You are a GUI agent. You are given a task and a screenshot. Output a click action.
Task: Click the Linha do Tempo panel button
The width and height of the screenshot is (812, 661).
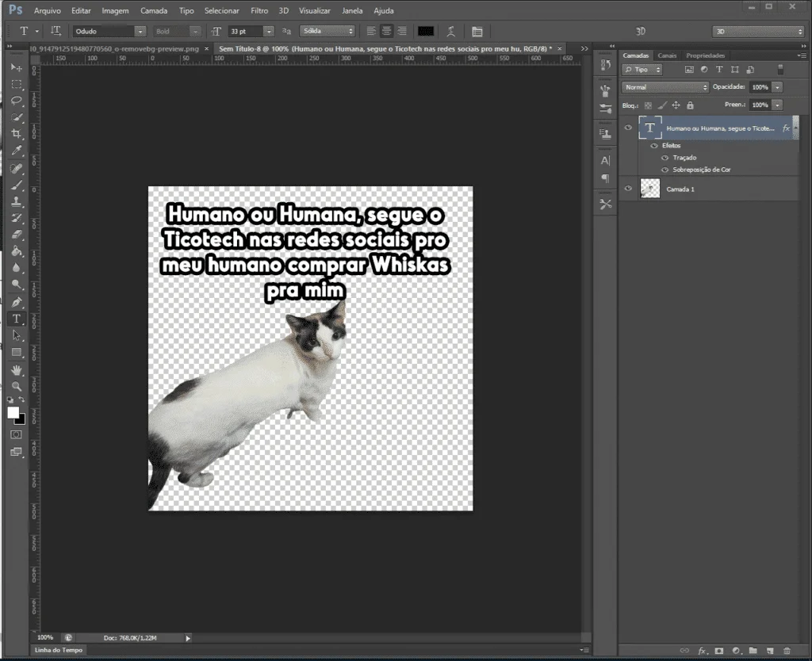[59, 650]
